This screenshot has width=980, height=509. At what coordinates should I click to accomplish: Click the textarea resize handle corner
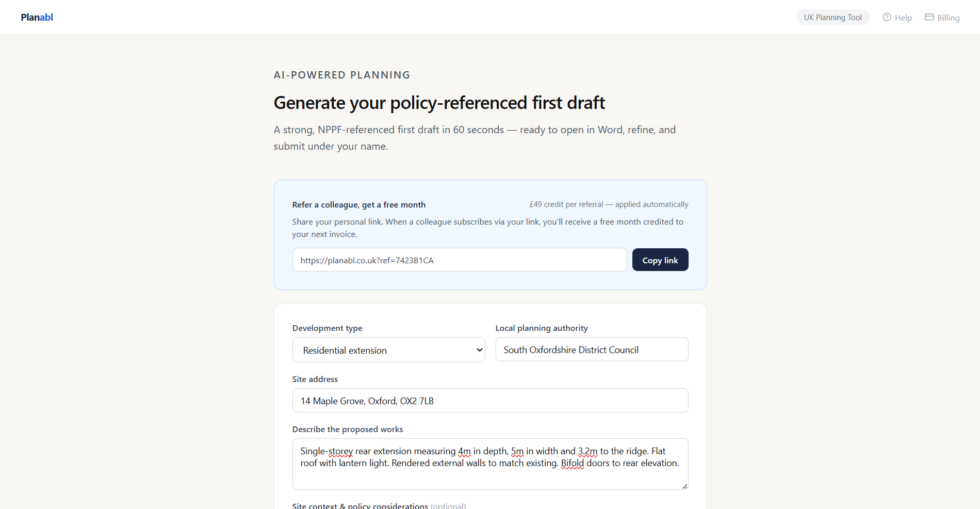pyautogui.click(x=684, y=486)
